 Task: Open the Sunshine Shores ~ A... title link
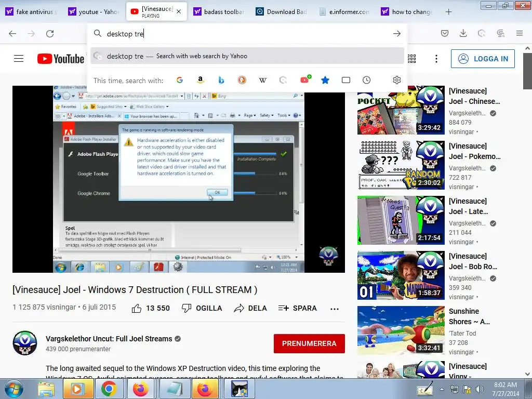click(x=469, y=316)
